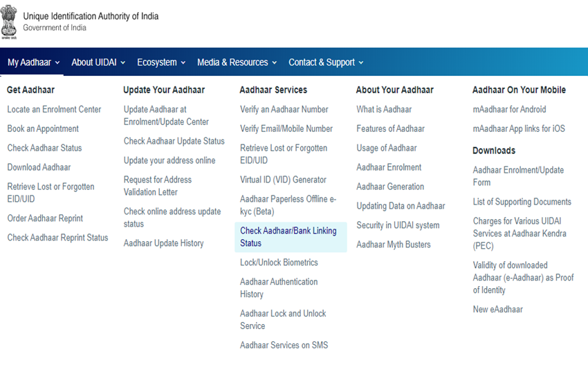Open Virtual ID (VID) Generator
Viewport: 588px width, 380px height.
(x=283, y=180)
